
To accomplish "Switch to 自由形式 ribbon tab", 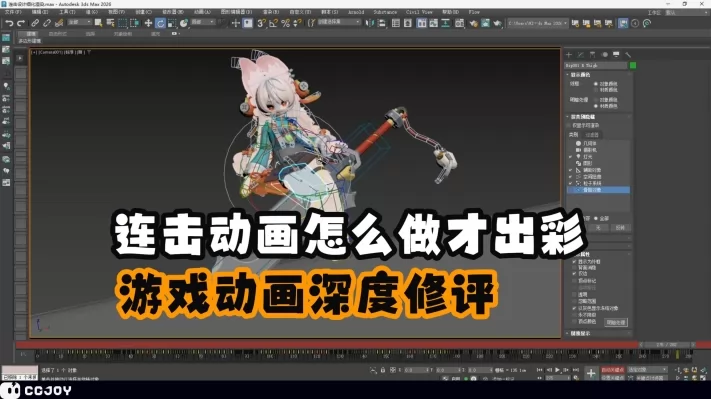I will [58, 34].
